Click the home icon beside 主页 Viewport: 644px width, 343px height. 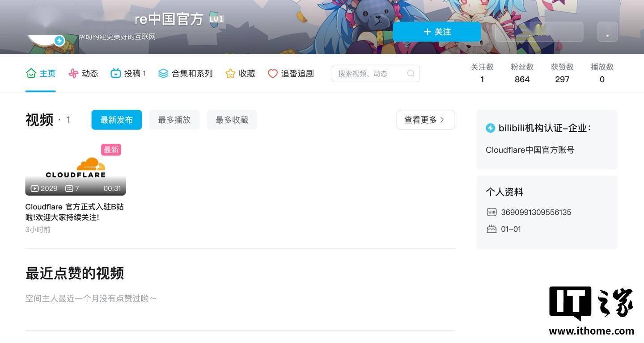click(x=31, y=73)
